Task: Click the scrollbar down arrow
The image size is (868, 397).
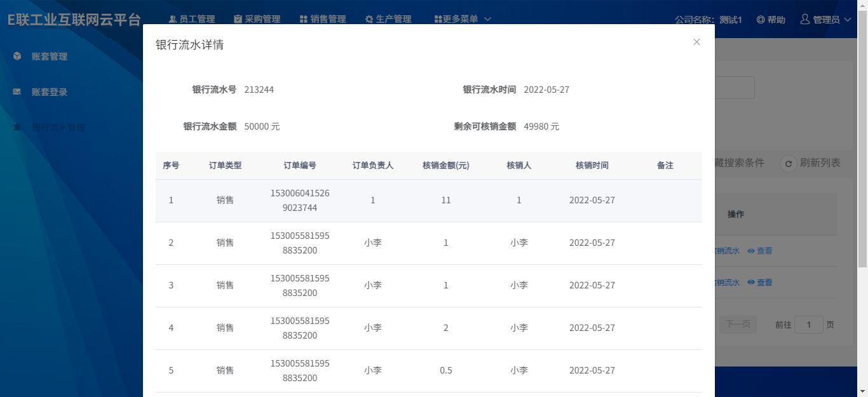Action: click(862, 391)
